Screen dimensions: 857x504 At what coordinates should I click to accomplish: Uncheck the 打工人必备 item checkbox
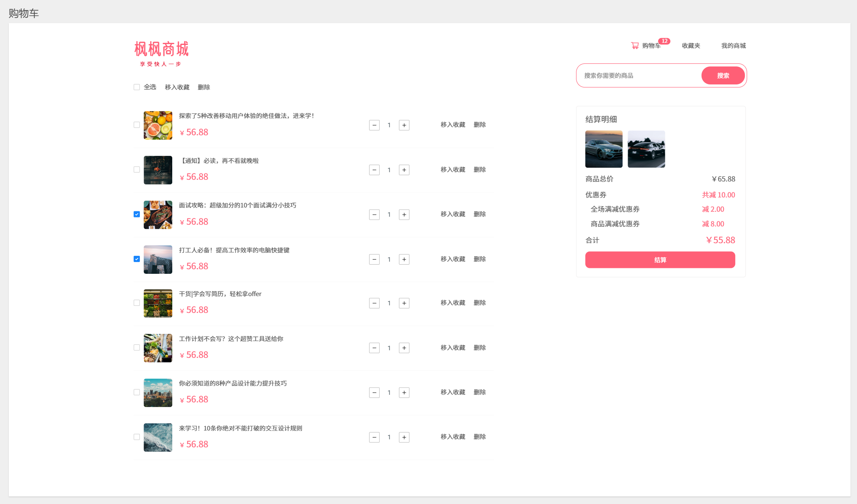click(x=137, y=259)
